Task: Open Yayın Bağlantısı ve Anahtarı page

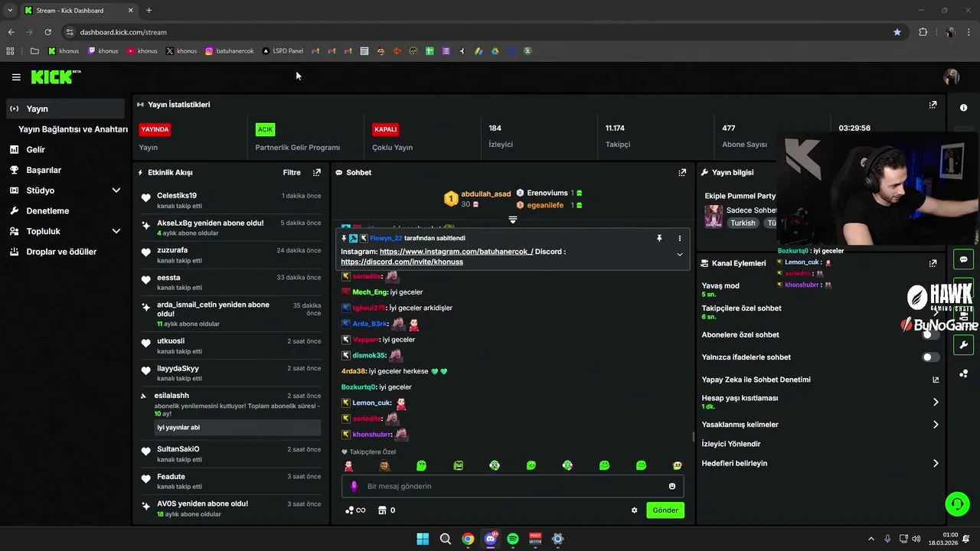Action: click(73, 129)
